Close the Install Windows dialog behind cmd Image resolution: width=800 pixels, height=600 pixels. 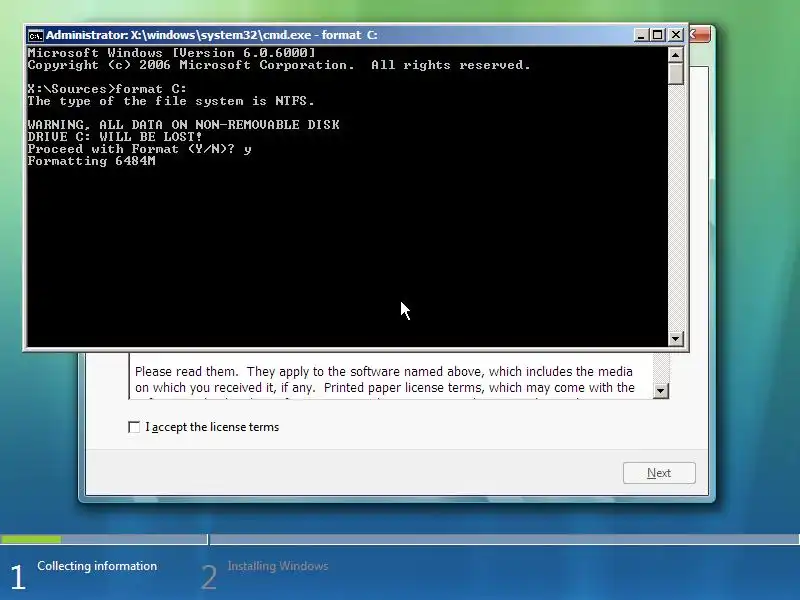(699, 35)
